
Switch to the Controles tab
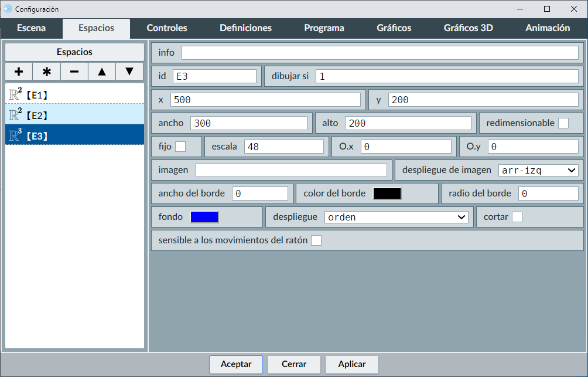pos(167,28)
